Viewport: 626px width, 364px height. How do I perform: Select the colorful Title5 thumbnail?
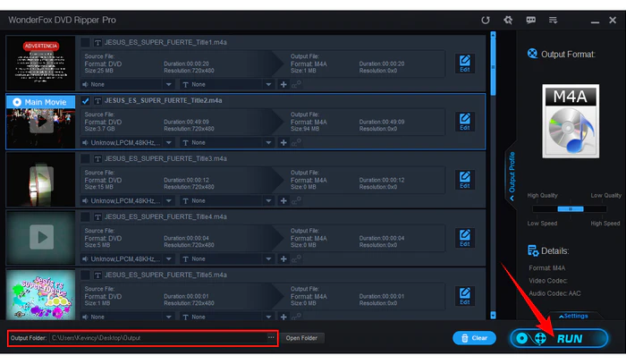41,294
